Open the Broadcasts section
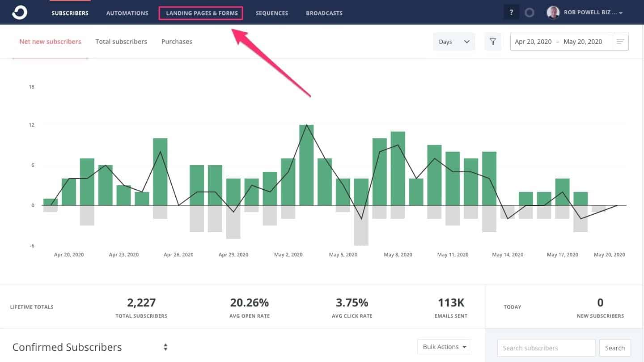Screen dimensions: 644x362 324,13
